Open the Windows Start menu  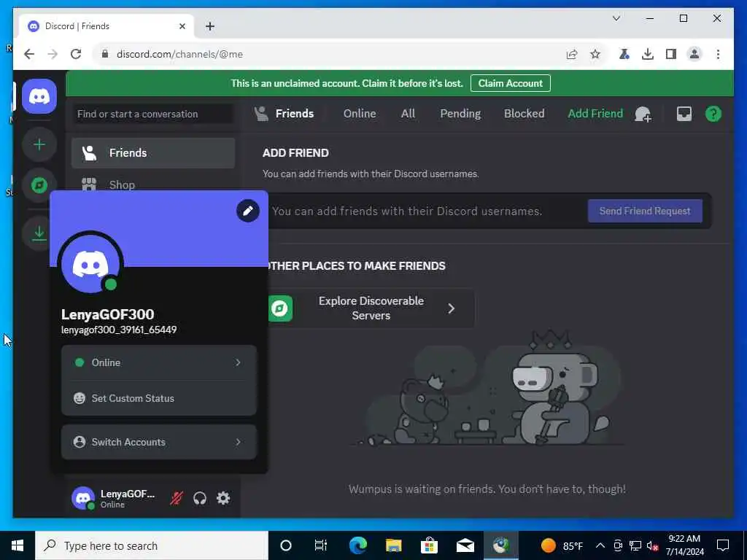(18, 545)
